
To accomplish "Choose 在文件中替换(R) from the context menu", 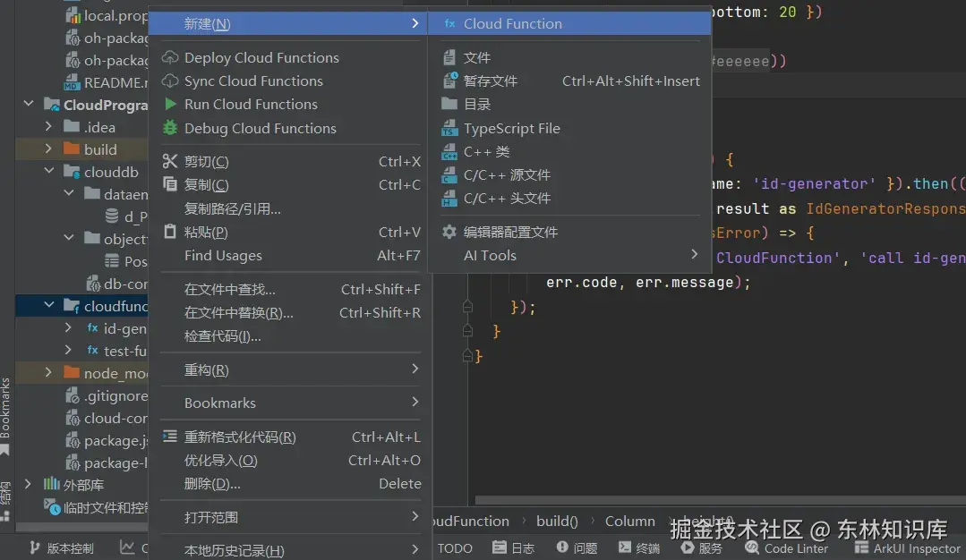I will pos(289,312).
